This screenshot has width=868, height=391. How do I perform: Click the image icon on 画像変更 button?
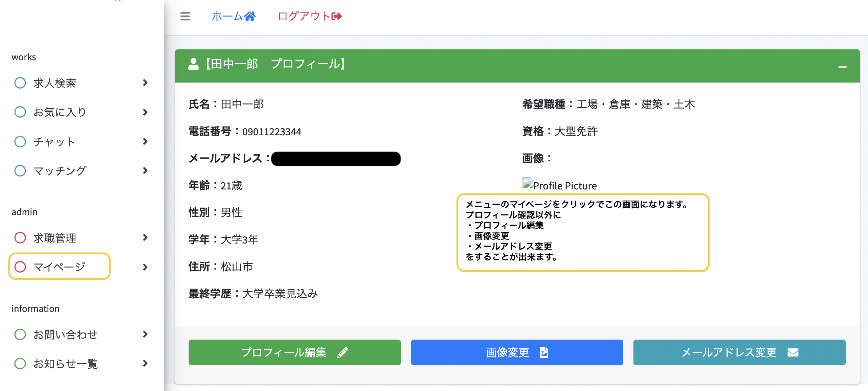(x=544, y=352)
